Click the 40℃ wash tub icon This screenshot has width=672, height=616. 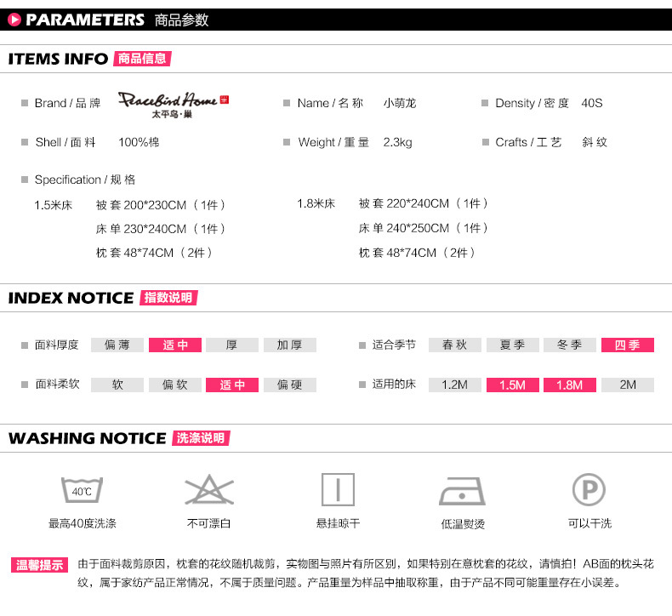83,490
